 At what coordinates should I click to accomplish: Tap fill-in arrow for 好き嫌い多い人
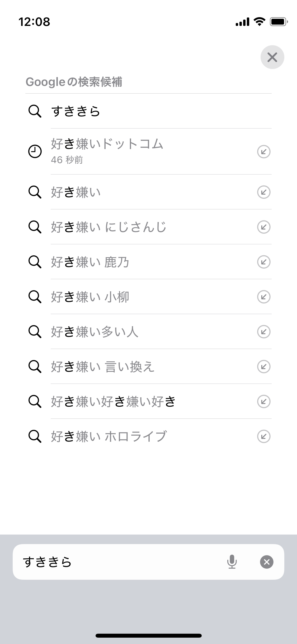(263, 332)
